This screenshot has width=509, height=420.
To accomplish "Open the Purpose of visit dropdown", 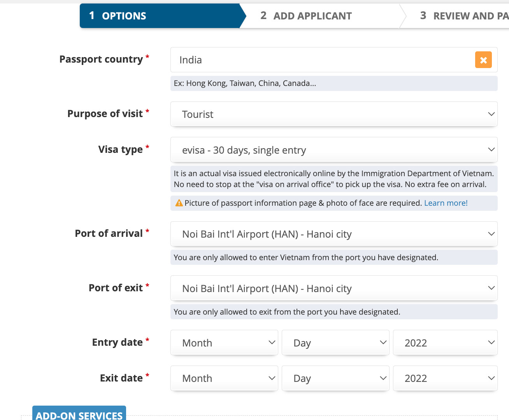I will point(333,114).
